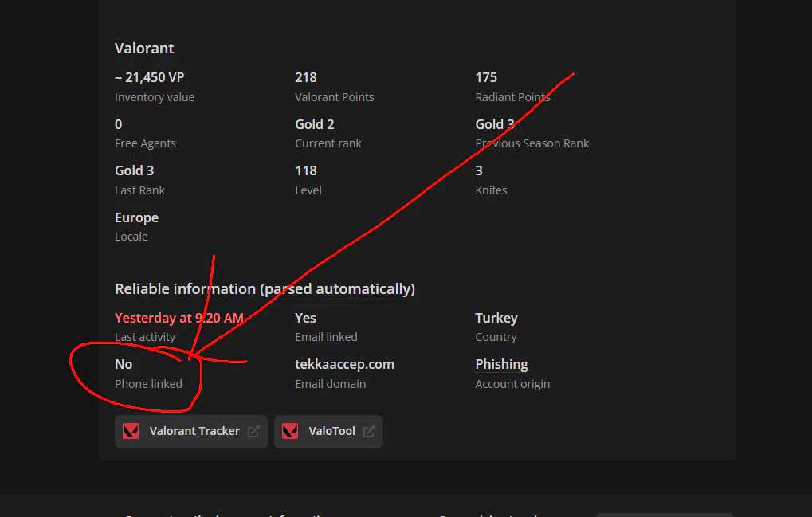
Task: Click the underlined Phishing account origin
Action: [x=501, y=364]
